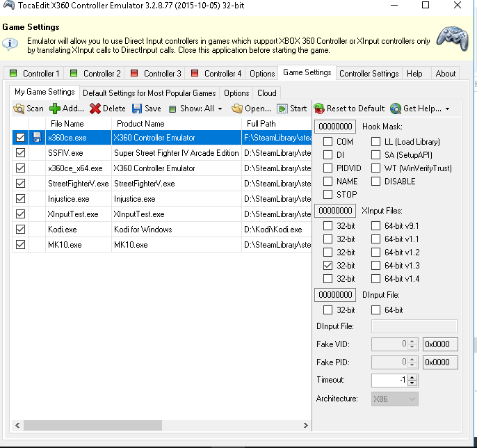Screen dimensions: 477x448
Task: Click the Scan folder icon
Action: (x=19, y=109)
